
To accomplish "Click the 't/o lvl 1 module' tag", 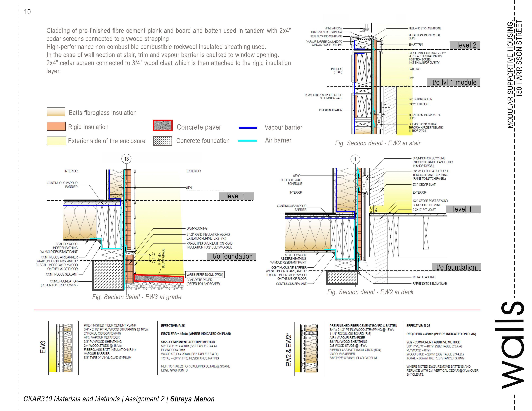I will tap(453, 82).
